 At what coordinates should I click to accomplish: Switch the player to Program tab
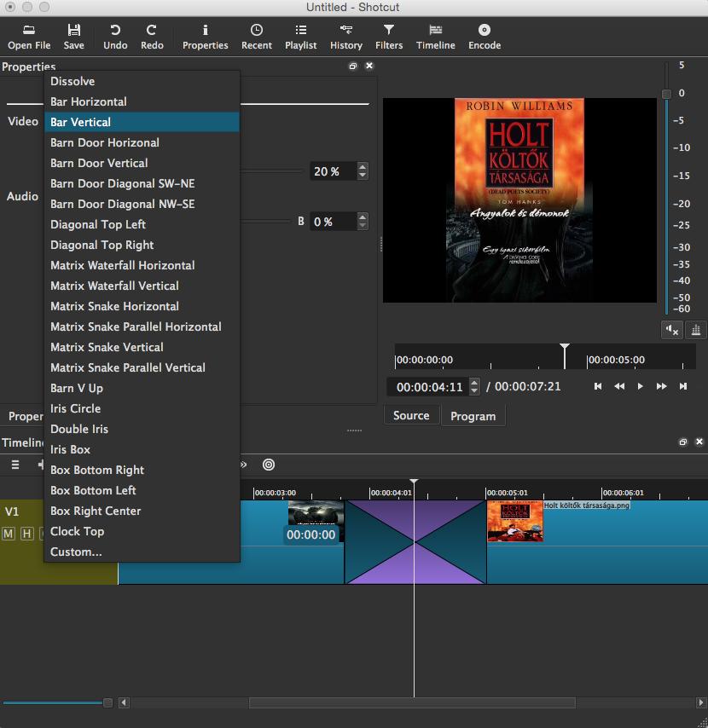coord(473,416)
